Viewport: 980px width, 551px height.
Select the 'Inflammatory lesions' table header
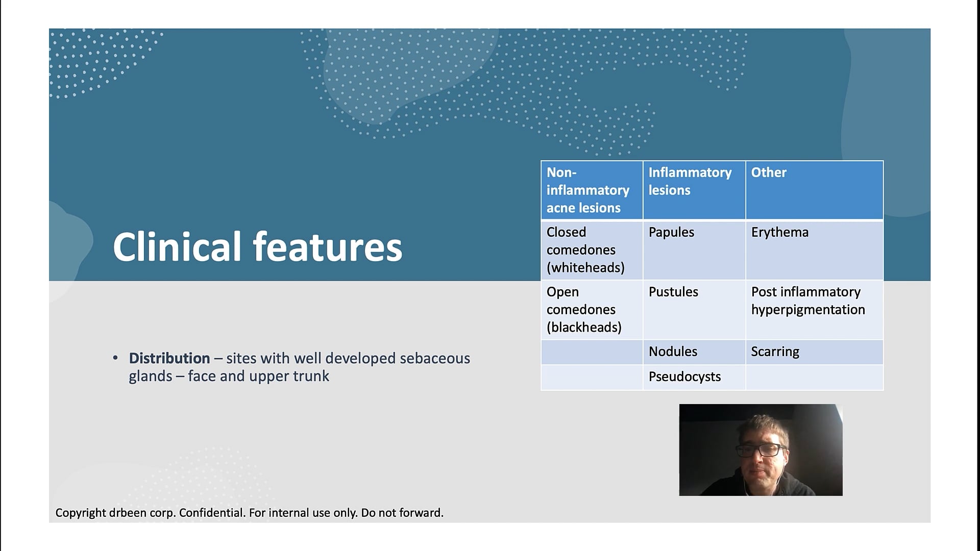[x=694, y=190]
